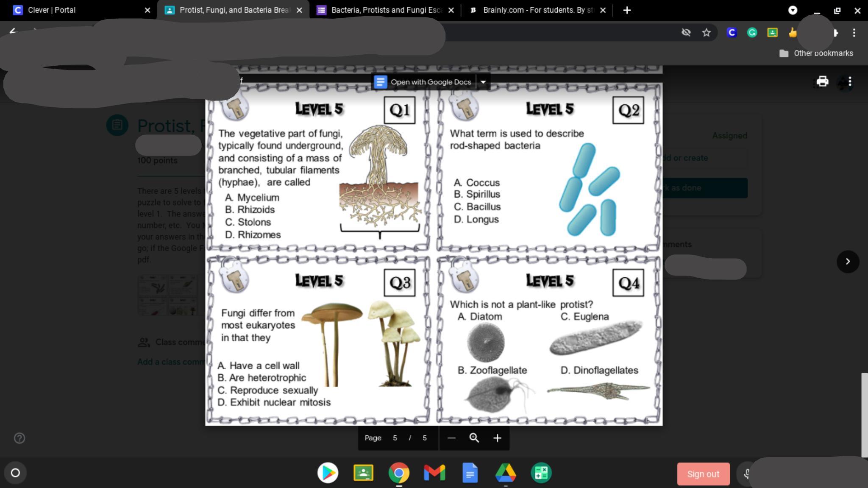The width and height of the screenshot is (868, 488).
Task: Click the print icon in viewer
Action: pos(822,81)
